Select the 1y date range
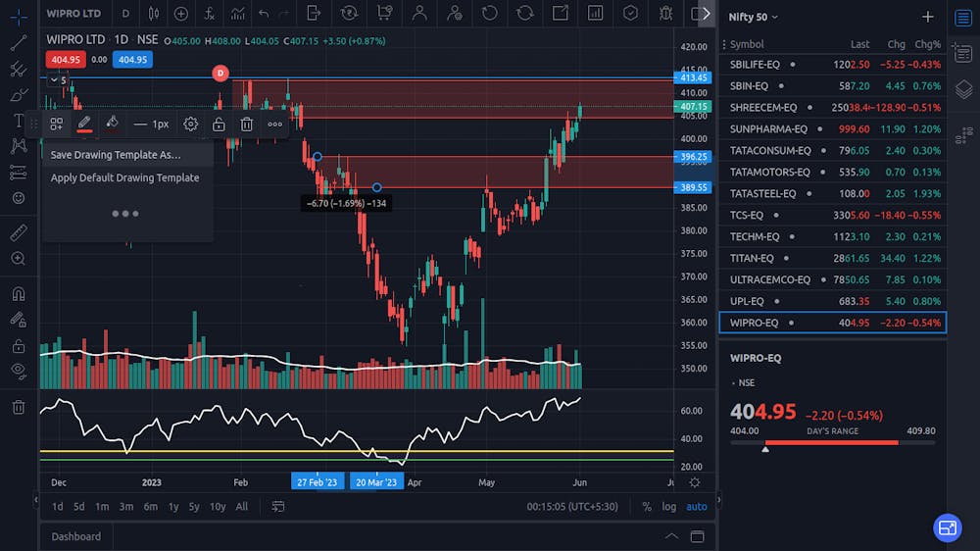 pos(173,507)
